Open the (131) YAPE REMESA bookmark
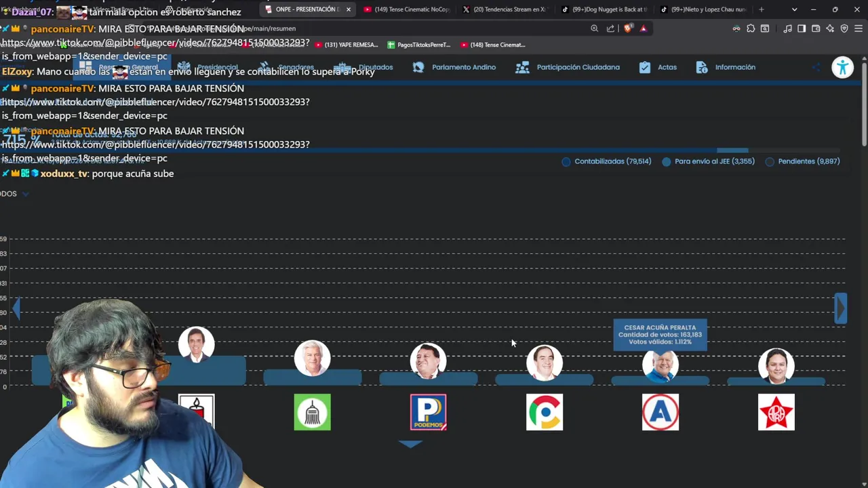This screenshot has width=868, height=488. 347,45
